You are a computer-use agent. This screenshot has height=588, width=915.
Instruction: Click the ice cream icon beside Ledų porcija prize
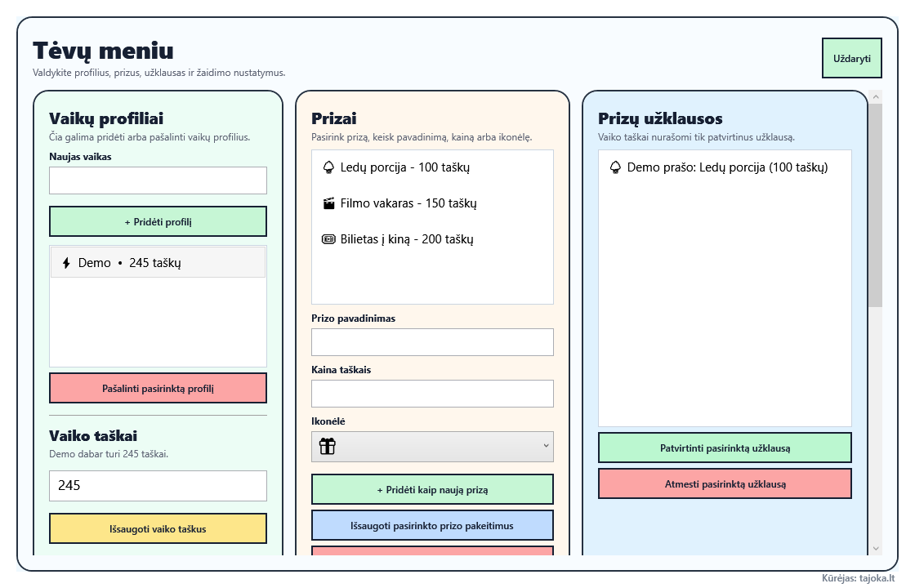[x=328, y=167]
